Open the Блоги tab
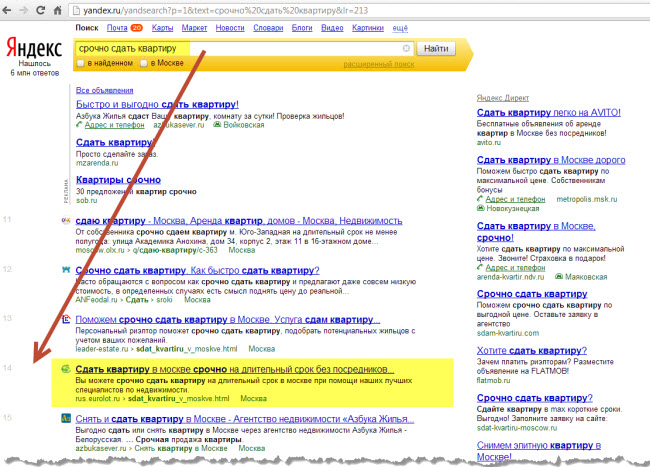650x467 pixels. point(302,28)
